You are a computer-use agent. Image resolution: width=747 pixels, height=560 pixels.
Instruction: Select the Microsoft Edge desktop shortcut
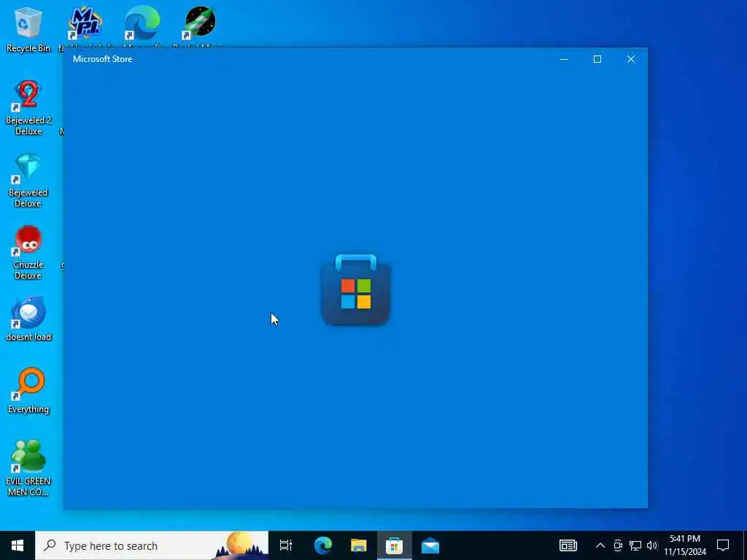tap(142, 23)
